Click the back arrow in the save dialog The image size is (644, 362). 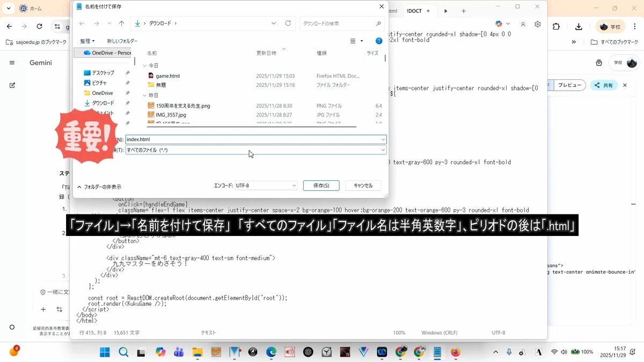point(82,24)
